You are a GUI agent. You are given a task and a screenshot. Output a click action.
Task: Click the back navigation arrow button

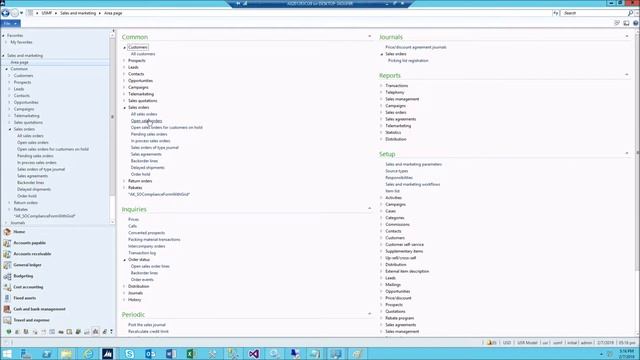coord(5,13)
